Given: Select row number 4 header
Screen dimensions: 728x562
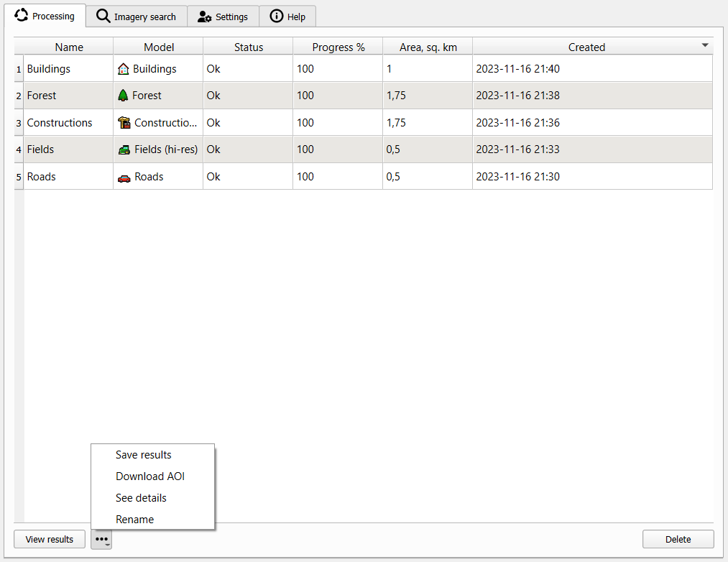Looking at the screenshot, I should click(x=19, y=149).
